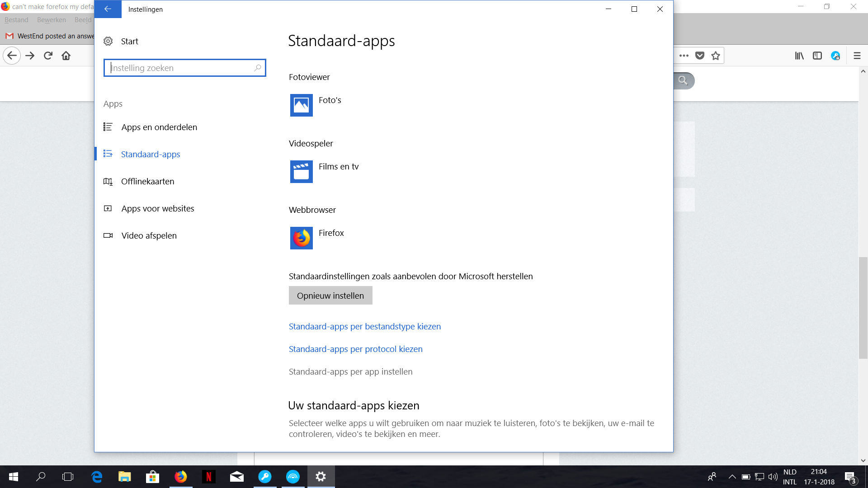Click the Start gear icon
The height and width of the screenshot is (488, 868).
coord(108,41)
